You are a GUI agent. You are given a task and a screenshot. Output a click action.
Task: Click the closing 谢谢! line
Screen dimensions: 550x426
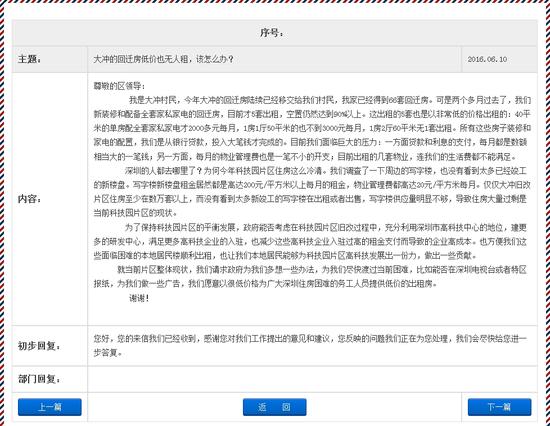click(x=139, y=298)
